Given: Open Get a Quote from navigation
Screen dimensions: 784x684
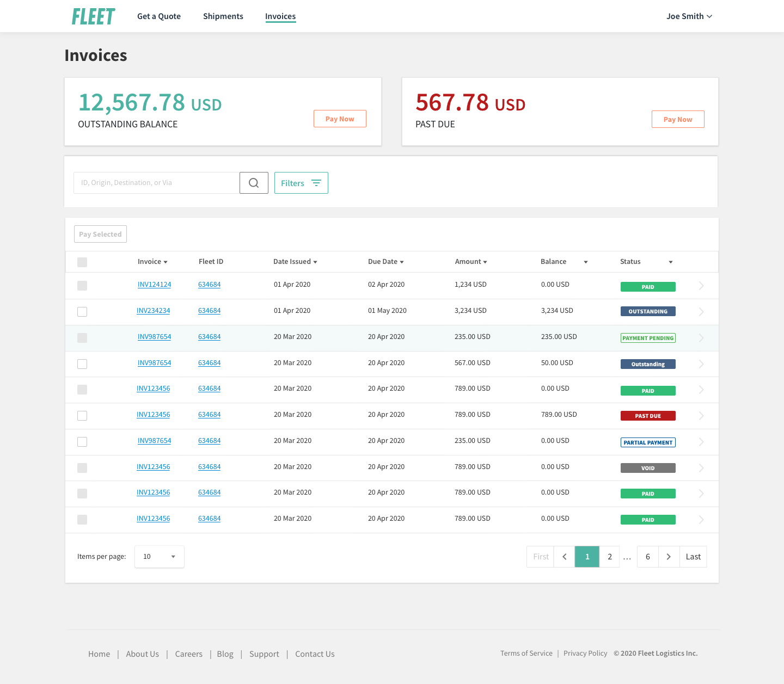Looking at the screenshot, I should [x=159, y=16].
